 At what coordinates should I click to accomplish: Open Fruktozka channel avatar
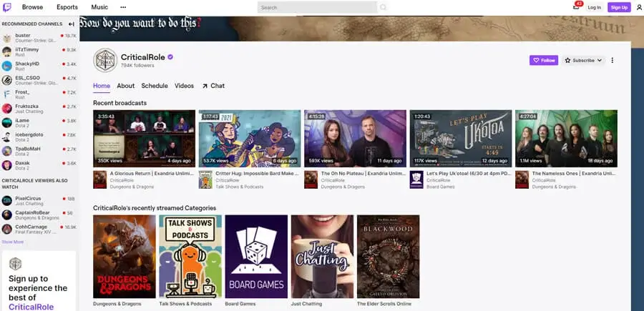6,109
